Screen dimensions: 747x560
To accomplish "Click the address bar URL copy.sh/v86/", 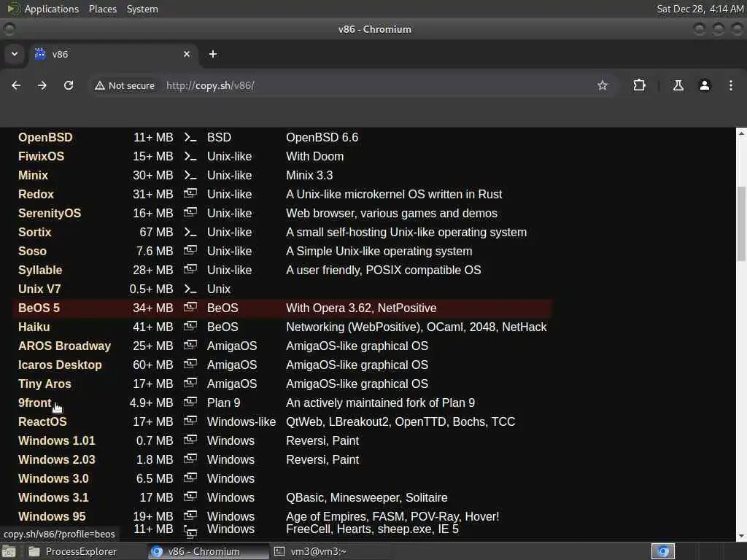I will pyautogui.click(x=210, y=86).
